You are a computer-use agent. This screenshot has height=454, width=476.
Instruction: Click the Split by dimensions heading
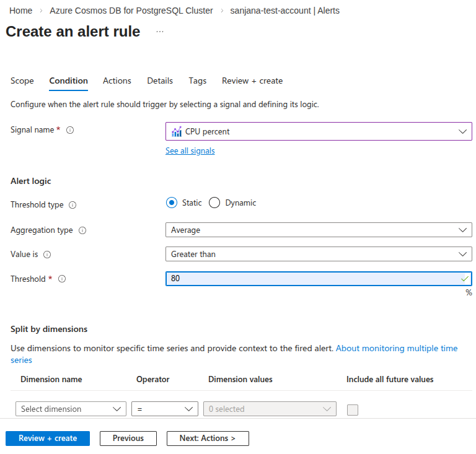[49, 329]
